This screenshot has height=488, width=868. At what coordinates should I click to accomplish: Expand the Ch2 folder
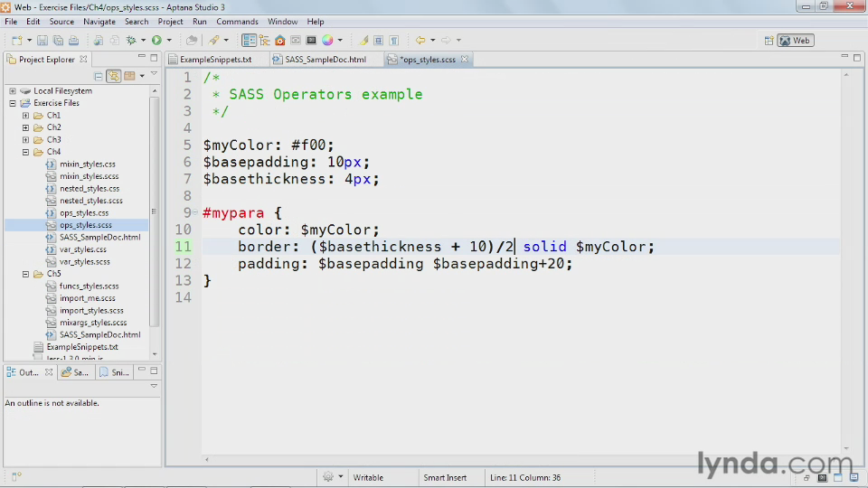click(x=25, y=127)
